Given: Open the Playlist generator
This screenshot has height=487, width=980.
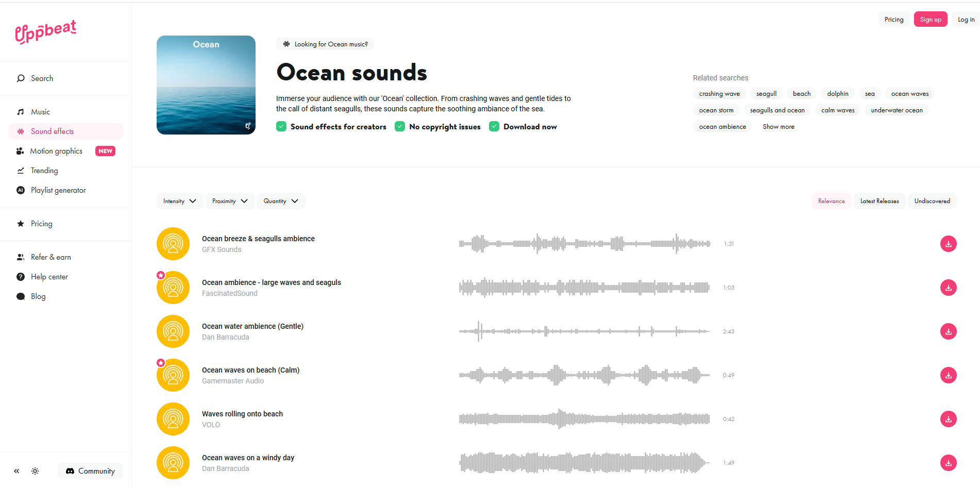Looking at the screenshot, I should point(58,190).
